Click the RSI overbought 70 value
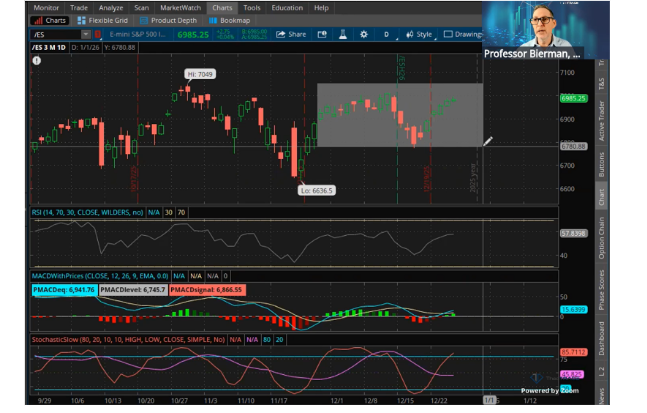 point(181,212)
